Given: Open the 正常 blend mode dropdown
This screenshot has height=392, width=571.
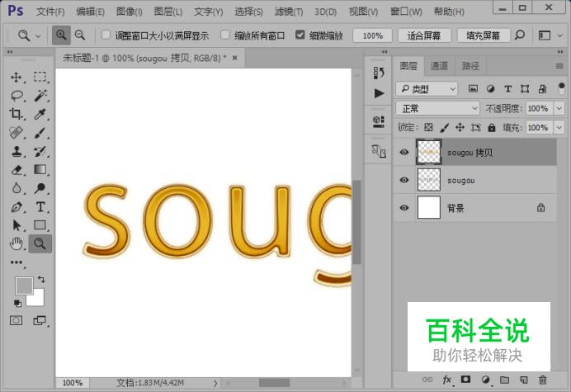Looking at the screenshot, I should point(437,108).
